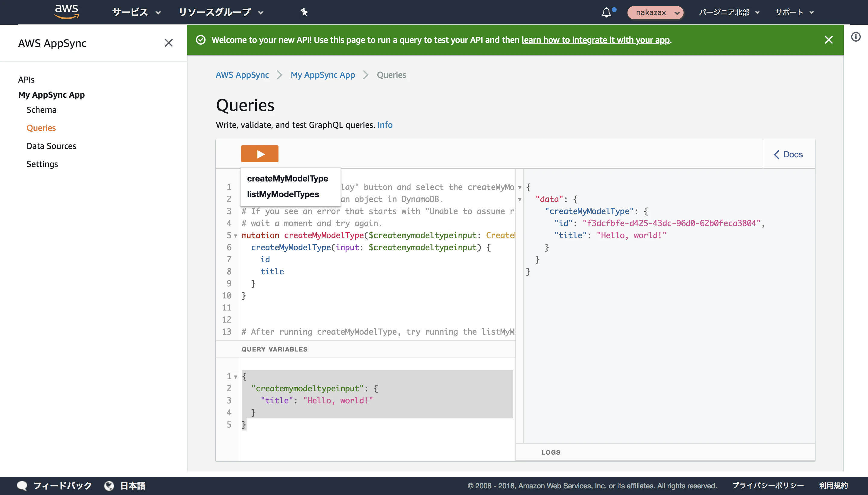This screenshot has width=868, height=495.
Task: Click the pin shortcut icon in navbar
Action: tap(304, 12)
